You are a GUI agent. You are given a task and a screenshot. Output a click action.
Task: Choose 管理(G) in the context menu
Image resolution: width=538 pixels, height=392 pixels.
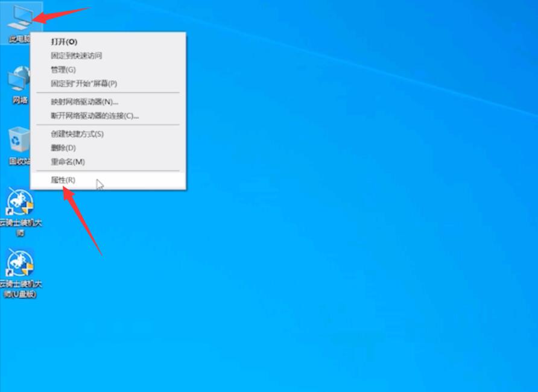click(x=109, y=69)
